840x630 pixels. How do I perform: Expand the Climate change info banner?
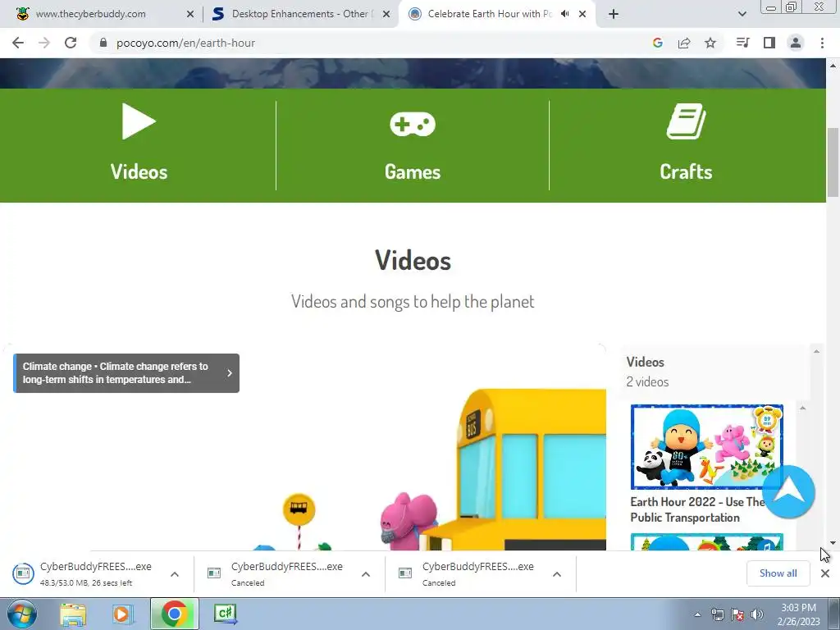(126, 373)
